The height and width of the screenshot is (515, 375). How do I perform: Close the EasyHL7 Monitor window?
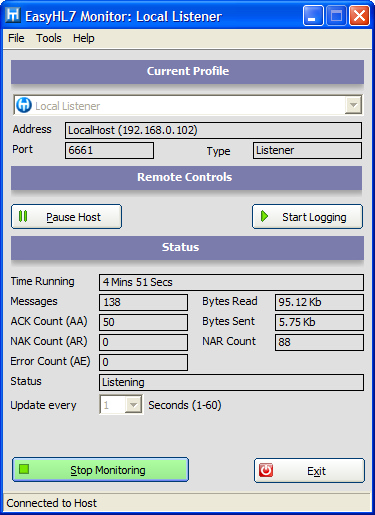359,16
